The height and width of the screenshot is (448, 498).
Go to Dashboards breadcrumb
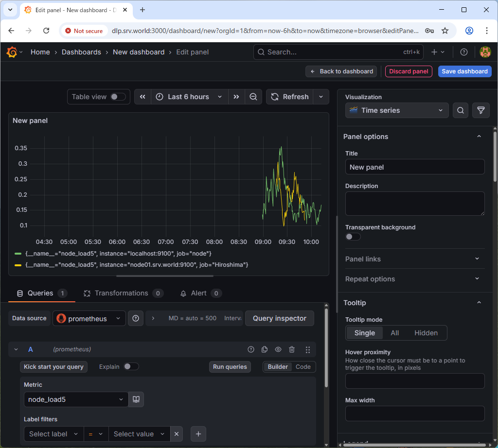(x=81, y=52)
